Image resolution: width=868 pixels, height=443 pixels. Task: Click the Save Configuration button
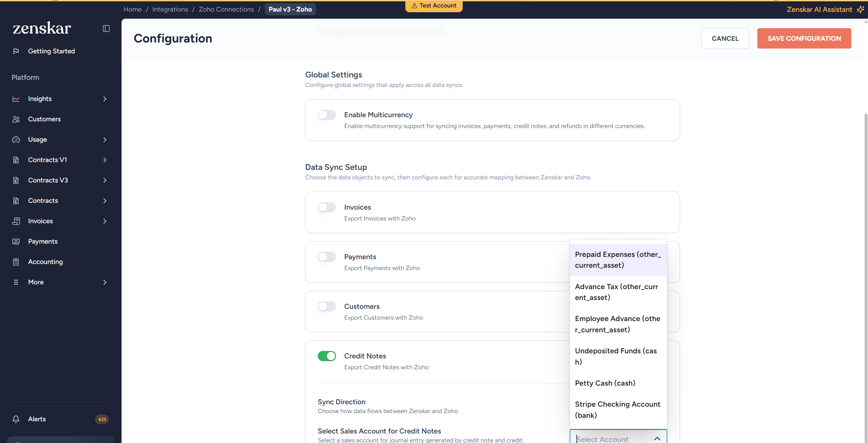point(804,38)
